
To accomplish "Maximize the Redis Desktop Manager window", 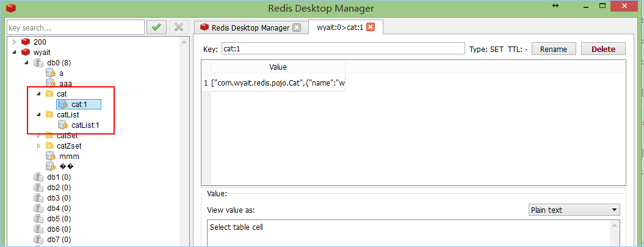I will [x=602, y=6].
